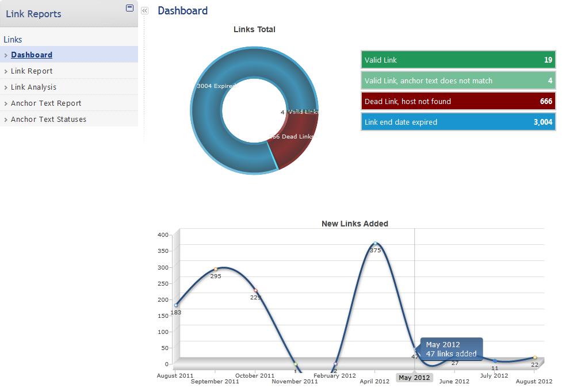
Task: Select the August 2011 data point (183)
Action: [x=176, y=305]
